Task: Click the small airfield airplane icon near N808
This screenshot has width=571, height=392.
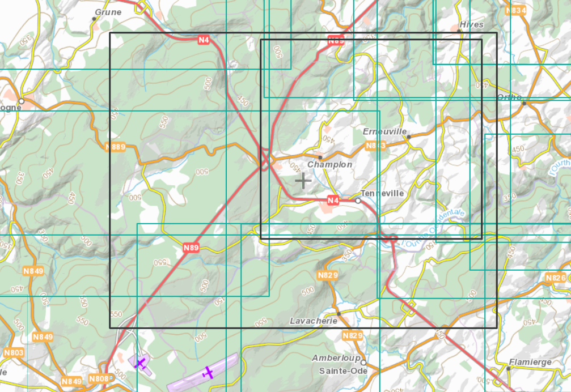Action: click(x=140, y=363)
